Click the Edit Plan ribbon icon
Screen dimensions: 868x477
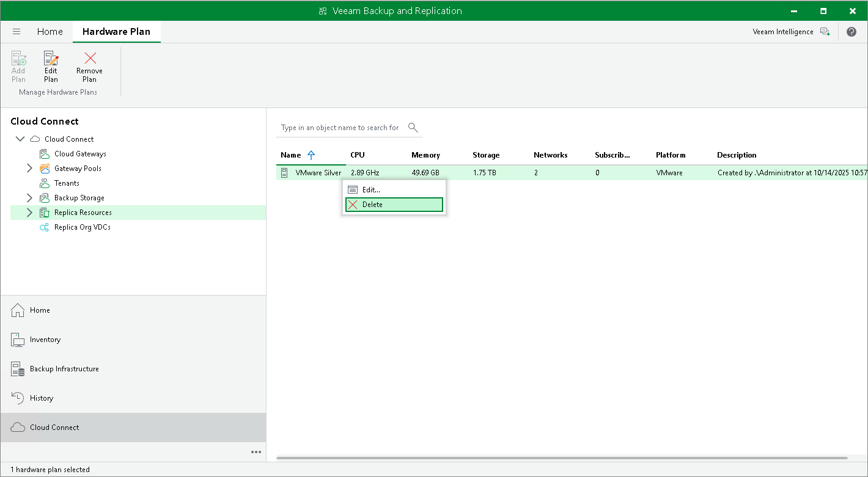click(51, 59)
